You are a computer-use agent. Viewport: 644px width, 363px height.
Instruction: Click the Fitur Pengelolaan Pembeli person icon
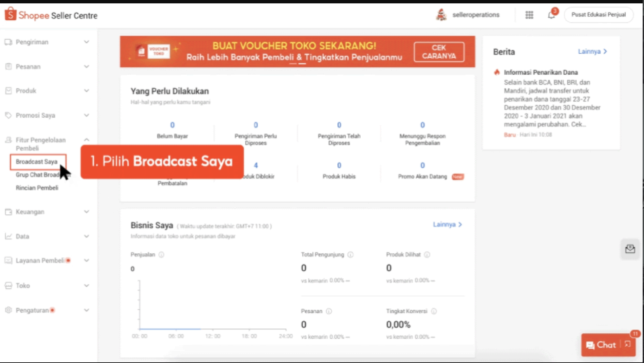[x=8, y=140]
